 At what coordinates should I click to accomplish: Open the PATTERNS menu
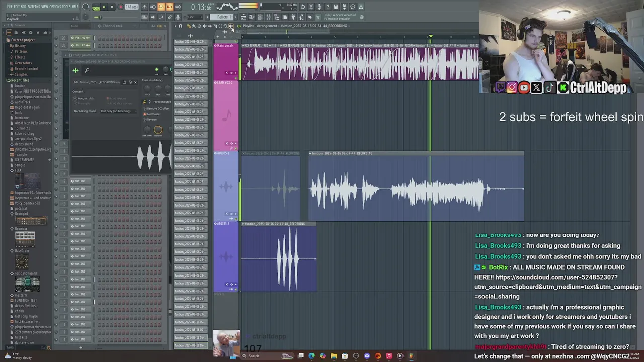point(34,7)
